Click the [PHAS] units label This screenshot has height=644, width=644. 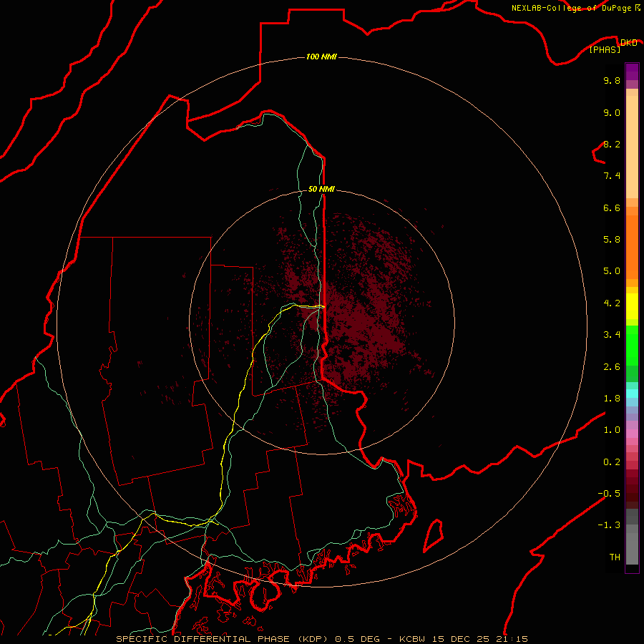pyautogui.click(x=605, y=50)
